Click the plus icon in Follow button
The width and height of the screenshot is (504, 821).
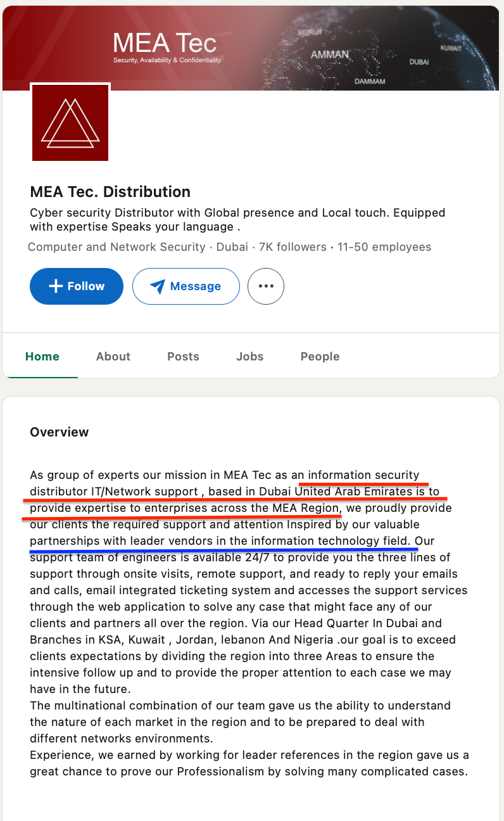[x=56, y=286]
